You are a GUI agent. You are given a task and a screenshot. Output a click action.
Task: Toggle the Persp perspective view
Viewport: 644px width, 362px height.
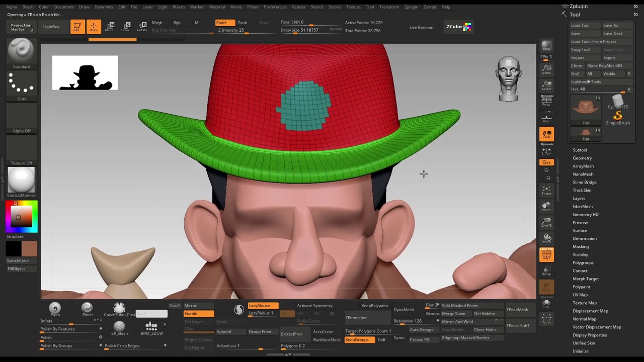point(546,101)
